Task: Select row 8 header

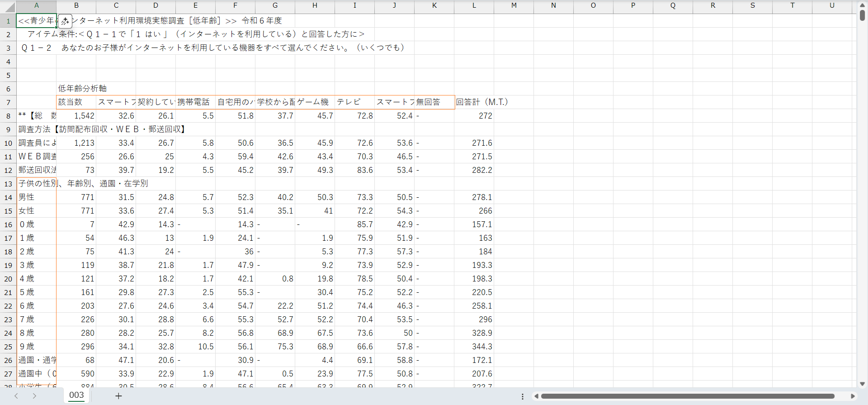Action: click(8, 116)
